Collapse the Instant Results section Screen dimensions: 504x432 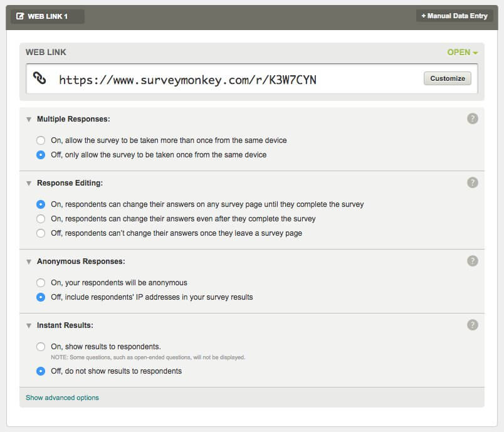29,325
